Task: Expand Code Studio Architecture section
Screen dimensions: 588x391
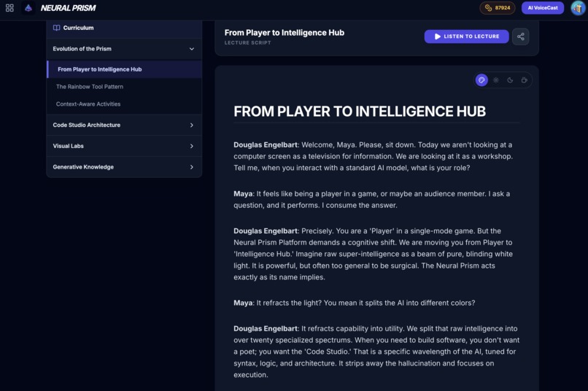Action: point(124,125)
